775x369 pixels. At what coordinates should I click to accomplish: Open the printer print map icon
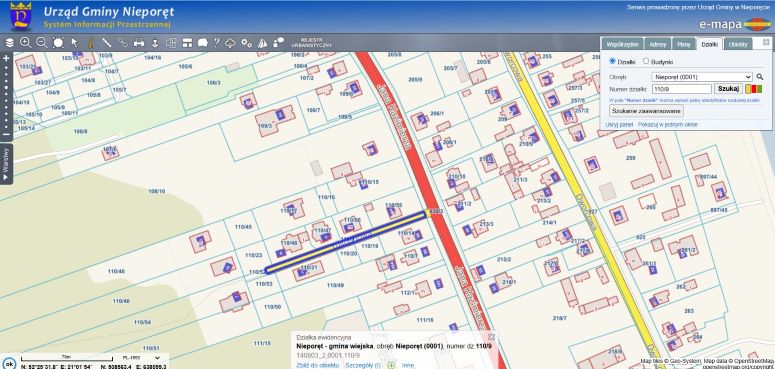(139, 43)
